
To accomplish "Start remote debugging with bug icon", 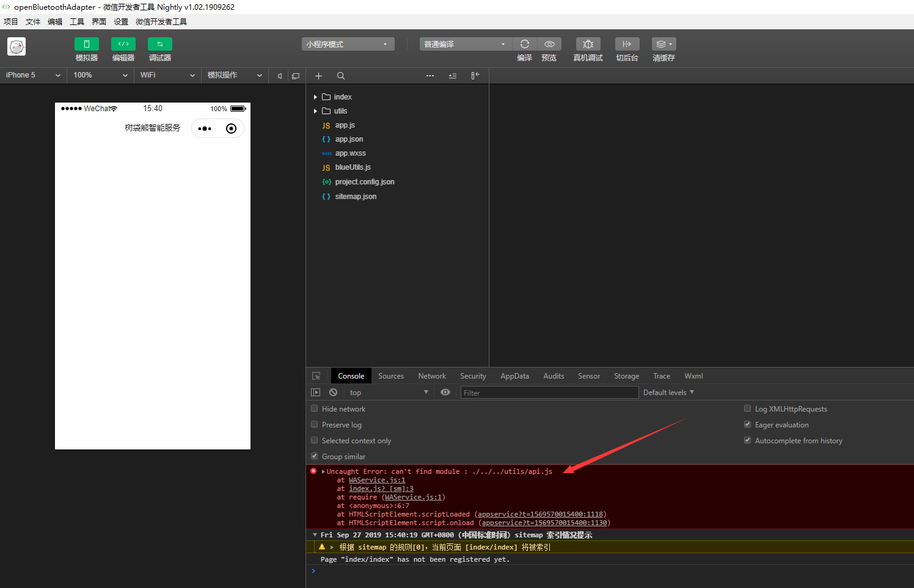I will point(588,44).
